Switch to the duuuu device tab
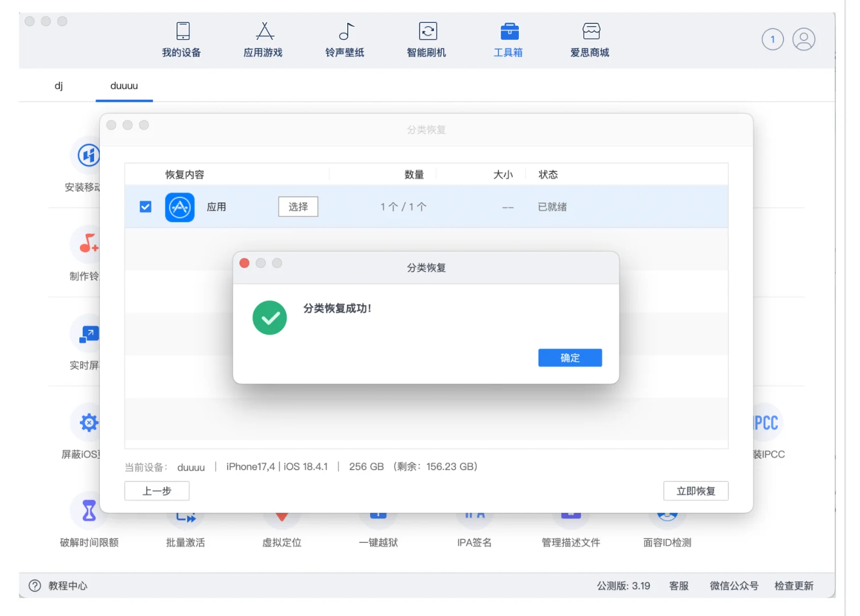This screenshot has width=860, height=616. click(124, 86)
